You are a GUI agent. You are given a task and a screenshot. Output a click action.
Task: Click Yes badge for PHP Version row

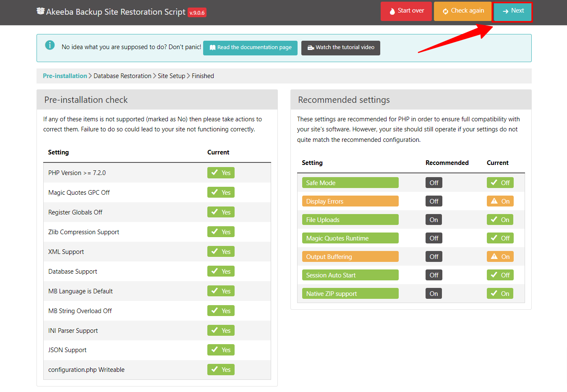221,172
